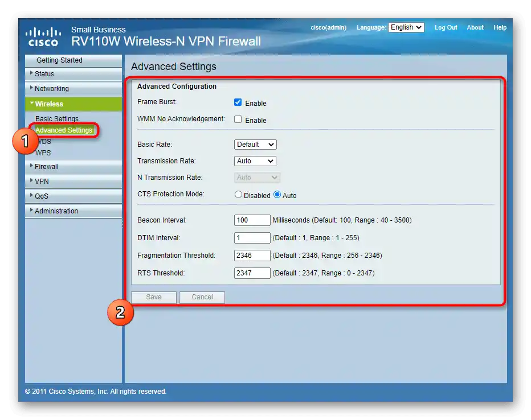Enable the Frame Burst checkbox

238,102
